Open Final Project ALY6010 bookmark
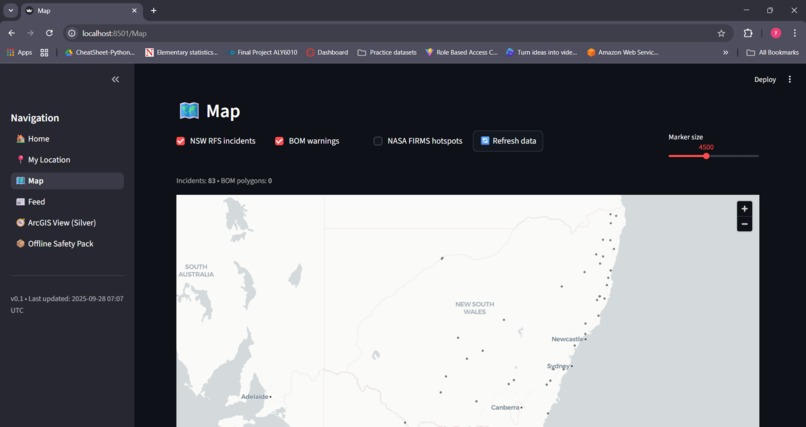This screenshot has width=806, height=427. pyautogui.click(x=263, y=52)
